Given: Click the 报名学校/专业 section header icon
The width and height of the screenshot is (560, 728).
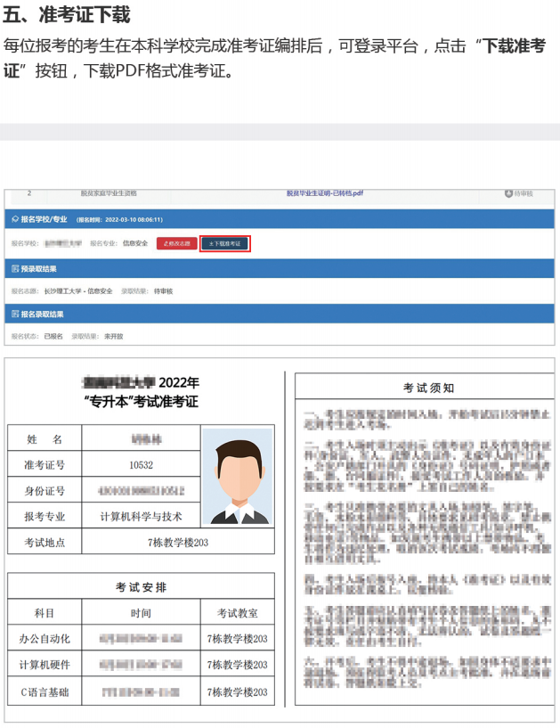Looking at the screenshot, I should click(14, 218).
